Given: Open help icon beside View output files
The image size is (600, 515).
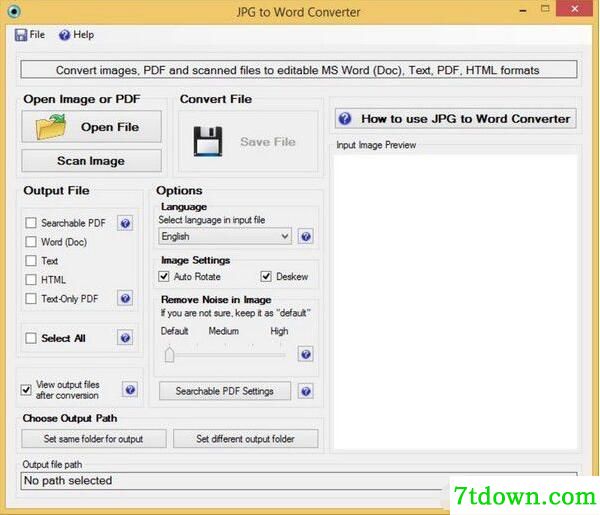Looking at the screenshot, I should (x=130, y=390).
